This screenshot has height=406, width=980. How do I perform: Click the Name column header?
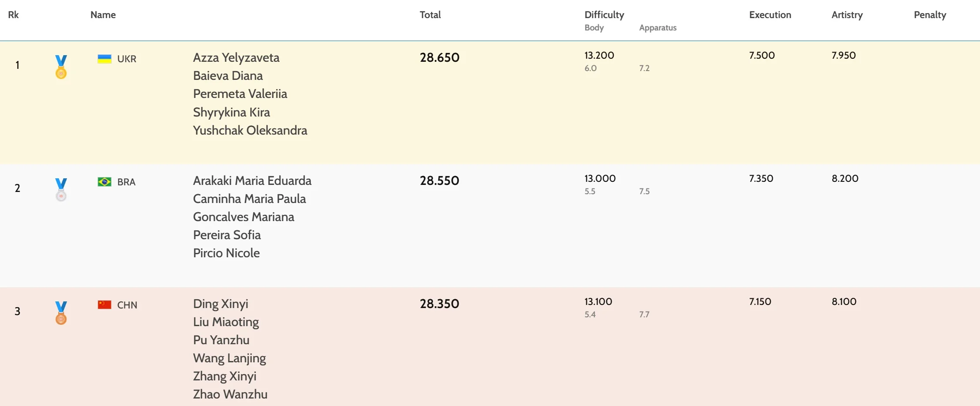103,15
